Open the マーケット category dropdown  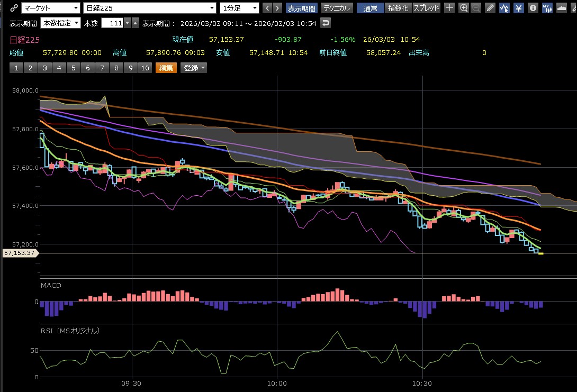[x=50, y=8]
